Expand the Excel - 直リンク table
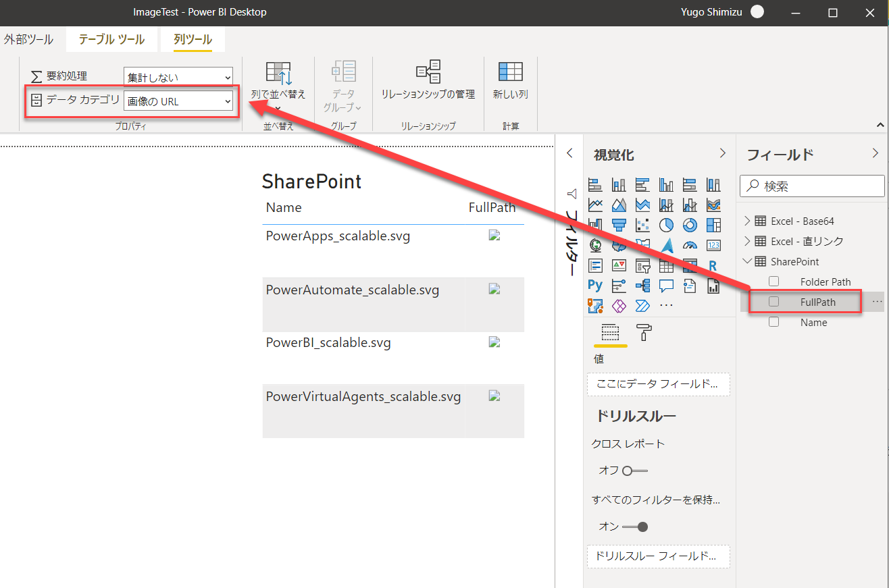 pyautogui.click(x=746, y=241)
